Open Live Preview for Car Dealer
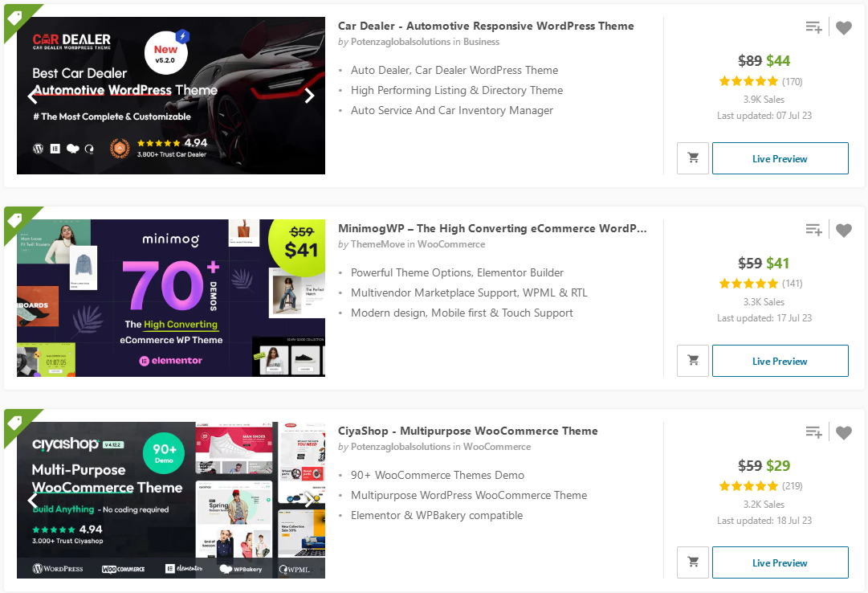The height and width of the screenshot is (593, 868). coord(780,158)
